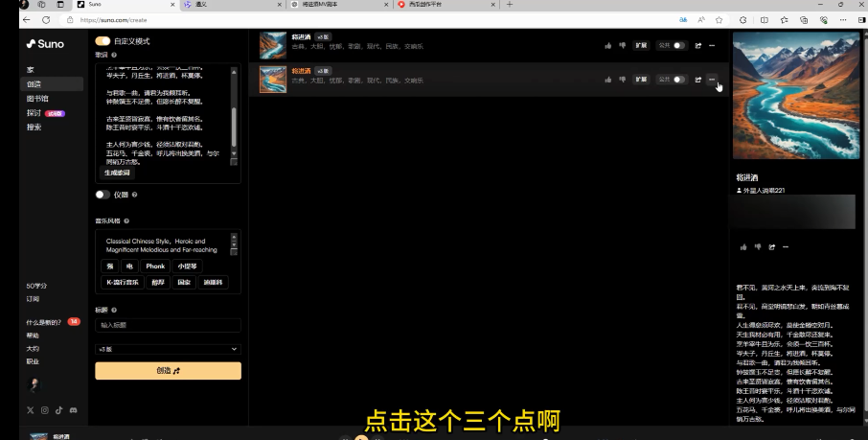Click the 输入标题 title input field
Viewport: 868px width, 440px height.
tap(168, 326)
